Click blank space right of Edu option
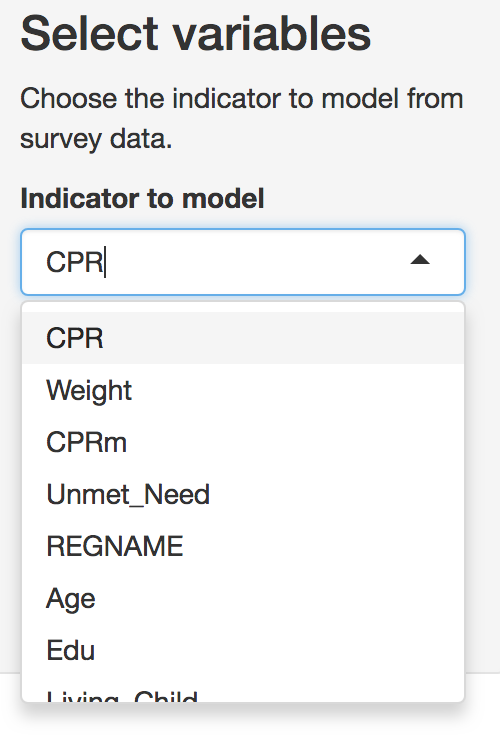 click(x=279, y=650)
